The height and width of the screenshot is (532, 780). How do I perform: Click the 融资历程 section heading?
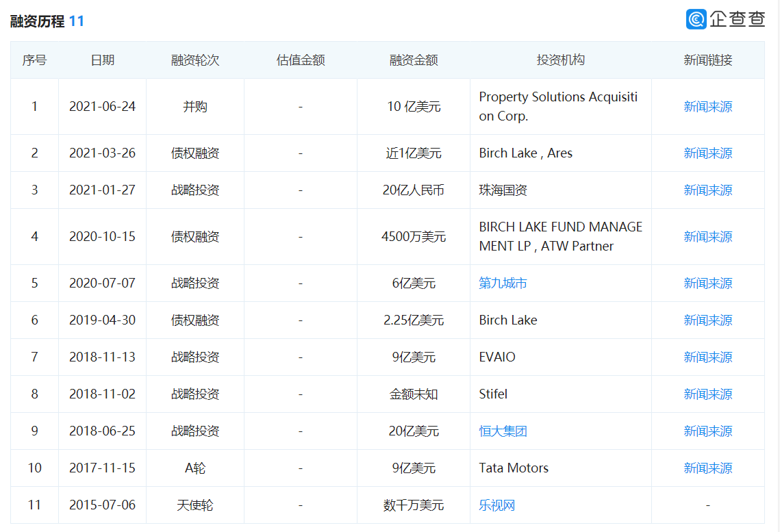pyautogui.click(x=37, y=21)
